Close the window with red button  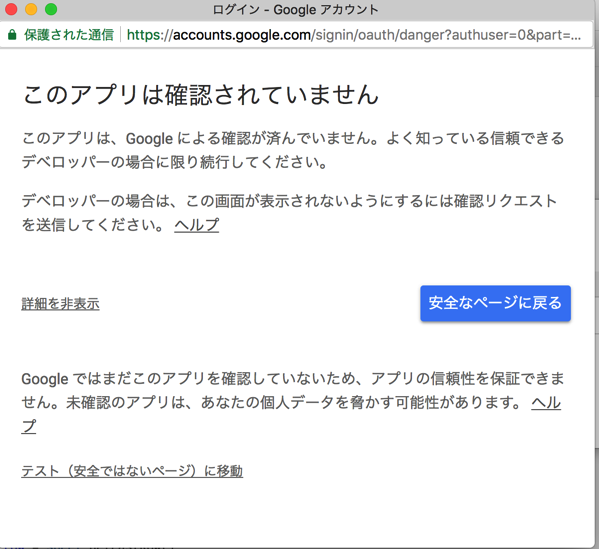point(11,9)
